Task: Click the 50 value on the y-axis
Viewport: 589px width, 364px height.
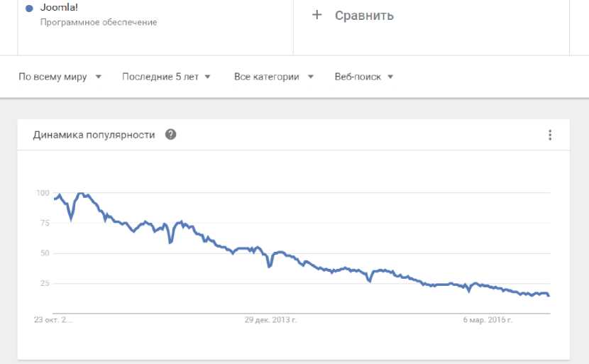Action: (x=44, y=253)
